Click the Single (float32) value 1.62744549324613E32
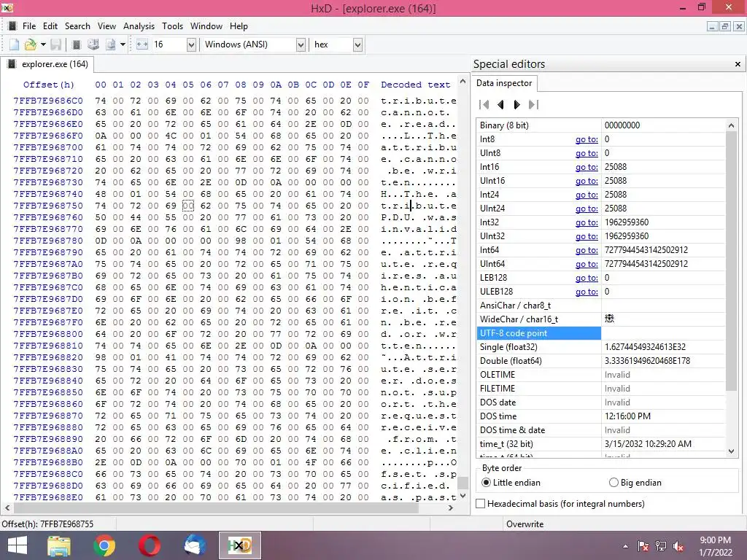Image resolution: width=747 pixels, height=560 pixels. coord(645,347)
